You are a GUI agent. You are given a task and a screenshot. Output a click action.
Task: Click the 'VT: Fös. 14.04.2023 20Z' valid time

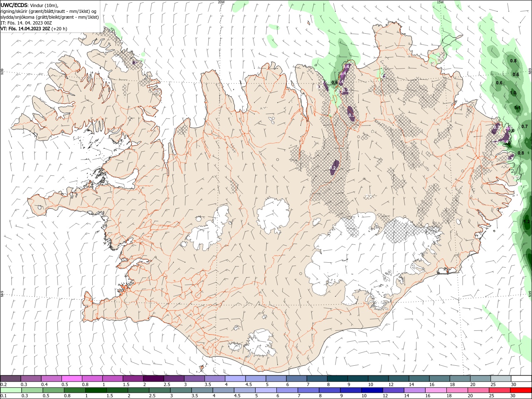click(25, 29)
